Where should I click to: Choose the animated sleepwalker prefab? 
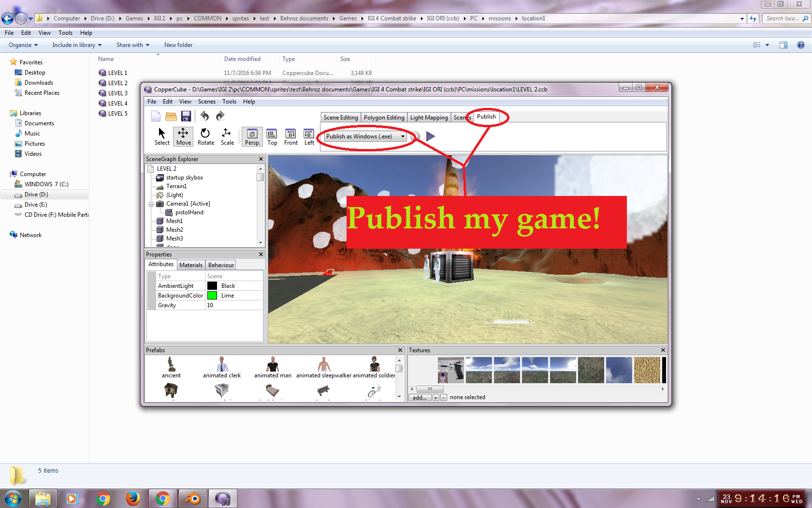(x=324, y=368)
